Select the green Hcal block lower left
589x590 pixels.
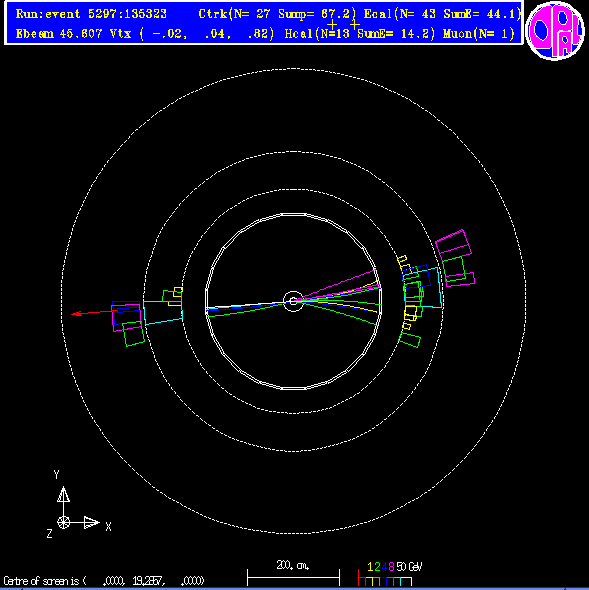pyautogui.click(x=134, y=334)
